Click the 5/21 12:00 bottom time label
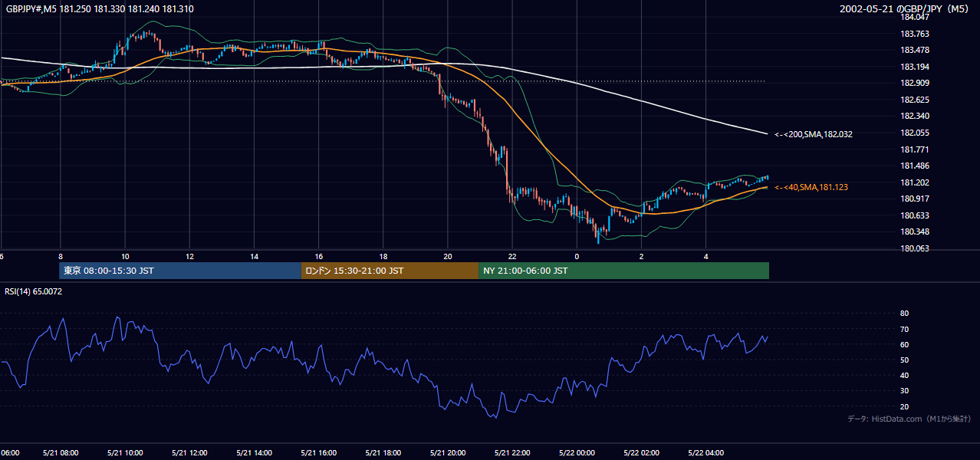The width and height of the screenshot is (980, 460). 189,453
